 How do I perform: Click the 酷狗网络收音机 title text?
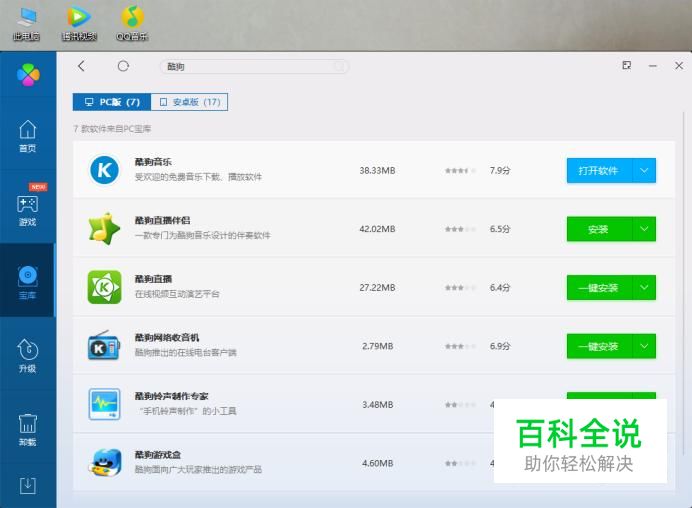pos(167,338)
